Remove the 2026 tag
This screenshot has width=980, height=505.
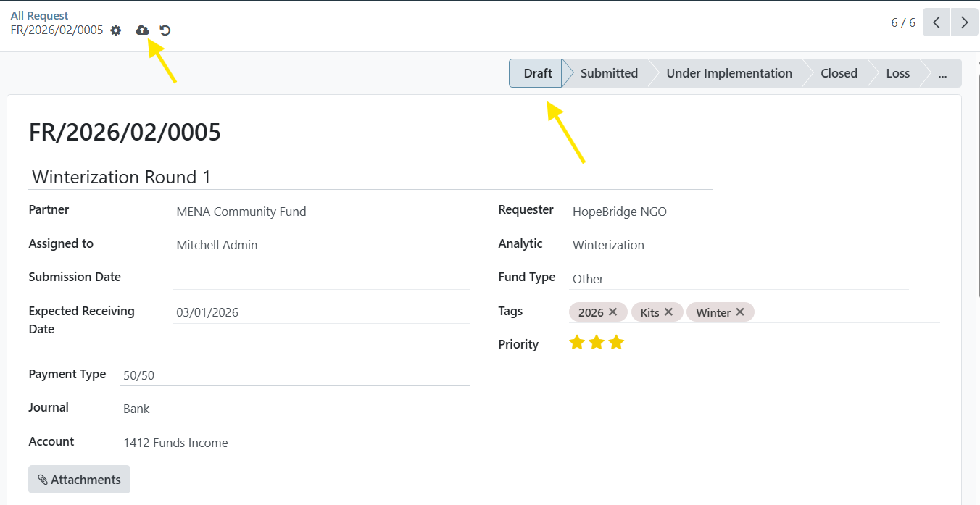(612, 312)
